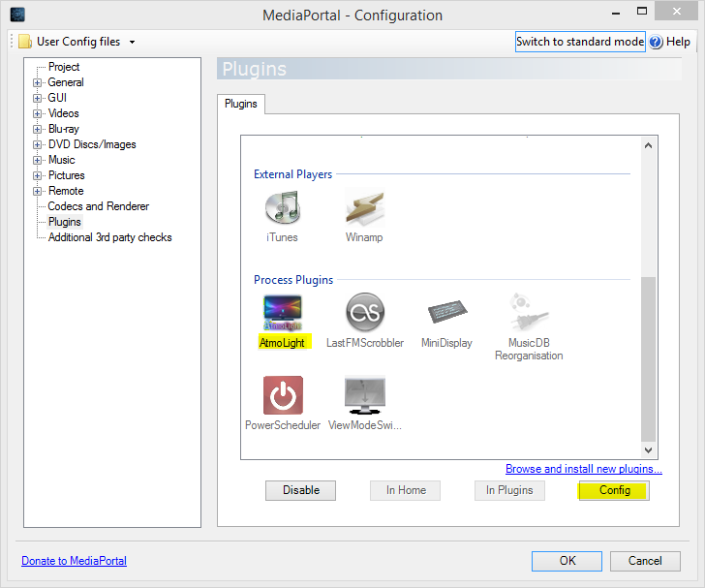Click the Plugins tab
The width and height of the screenshot is (705, 588).
pyautogui.click(x=241, y=104)
